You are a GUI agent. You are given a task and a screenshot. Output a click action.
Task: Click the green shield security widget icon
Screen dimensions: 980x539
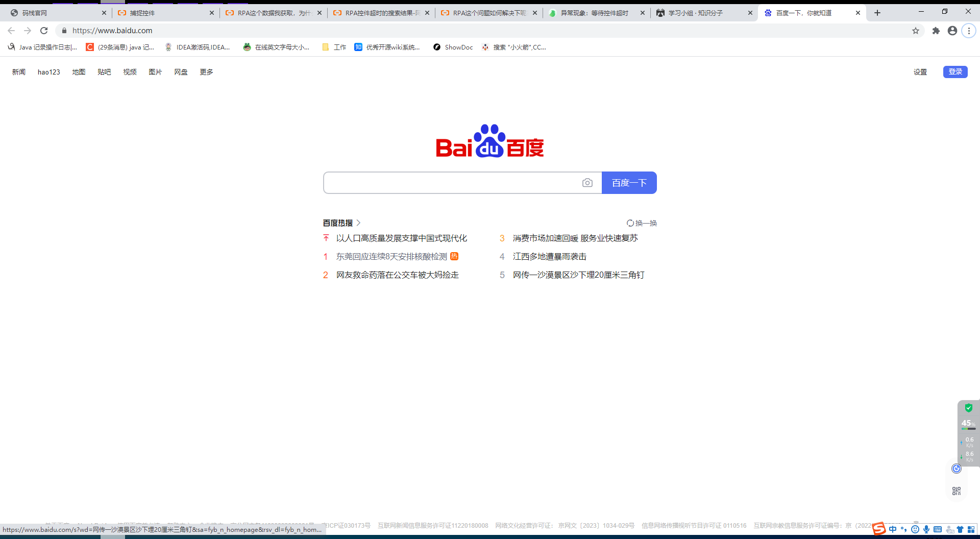[x=969, y=408]
